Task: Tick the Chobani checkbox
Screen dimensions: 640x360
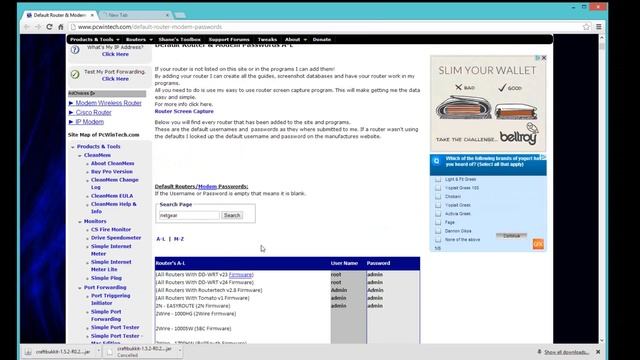Action: pos(438,196)
